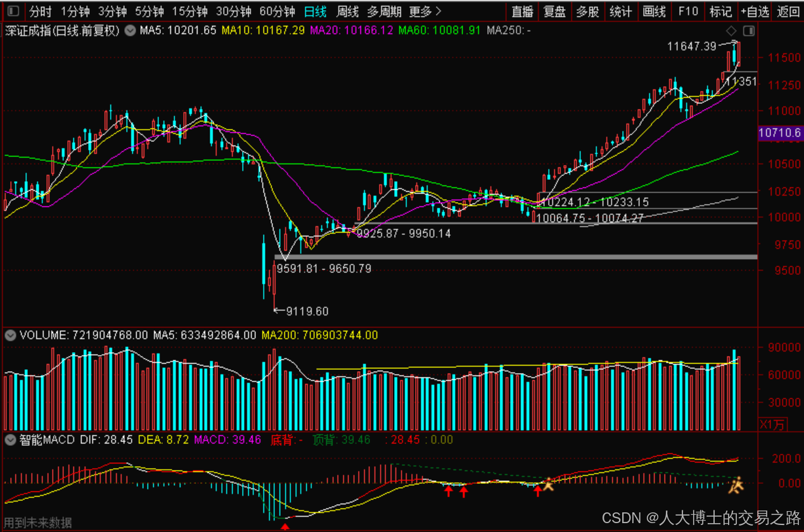Click the 10224.12 - 10233.15 gap label

tap(595, 202)
